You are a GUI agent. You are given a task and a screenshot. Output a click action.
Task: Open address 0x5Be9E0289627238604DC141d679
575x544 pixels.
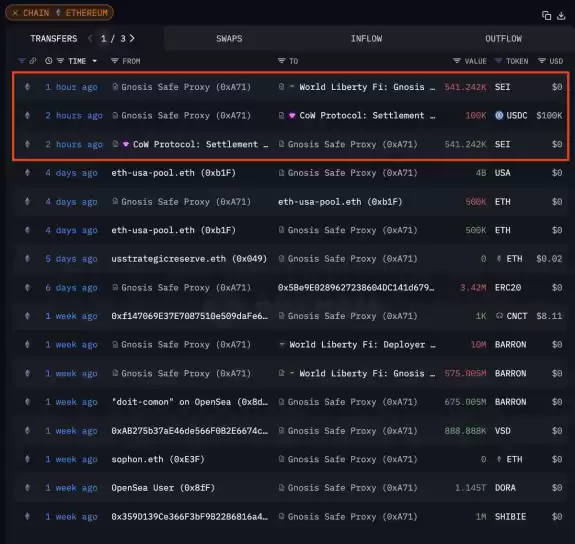tap(356, 287)
